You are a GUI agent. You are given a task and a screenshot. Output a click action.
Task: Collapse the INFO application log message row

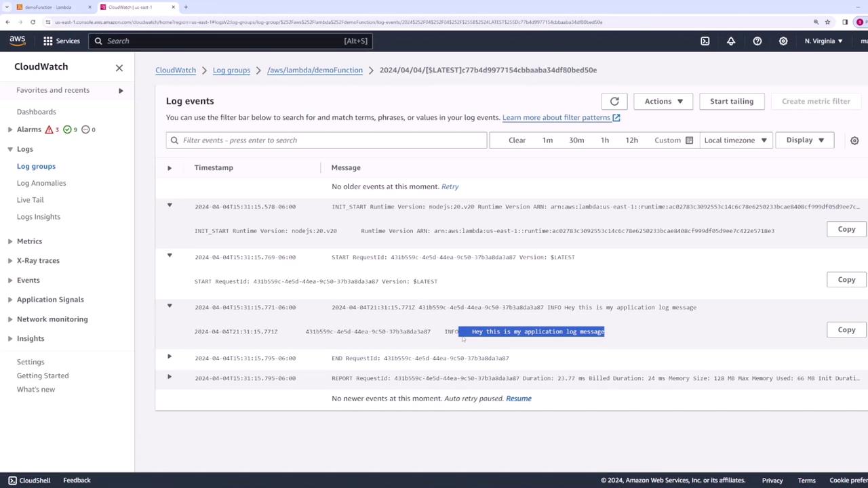(x=170, y=306)
